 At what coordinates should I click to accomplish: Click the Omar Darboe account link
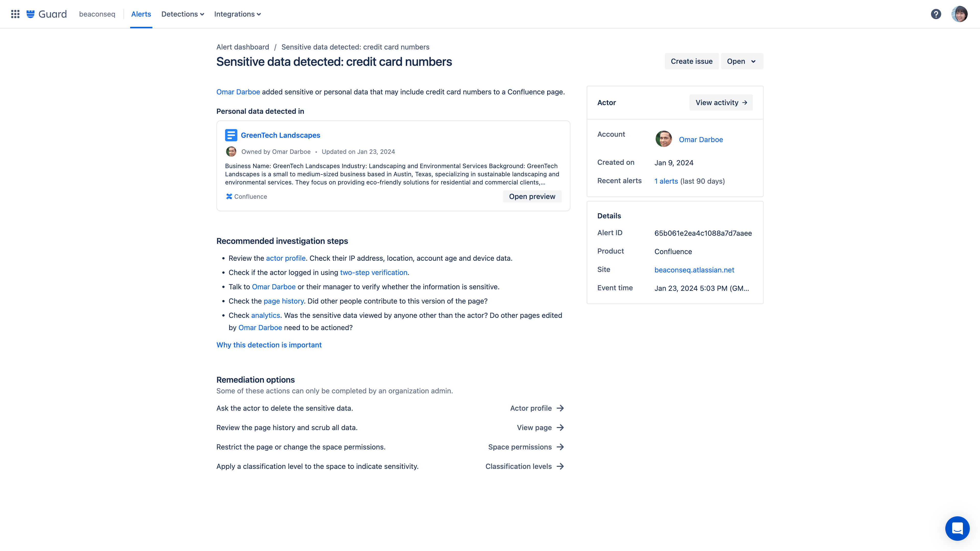point(701,139)
